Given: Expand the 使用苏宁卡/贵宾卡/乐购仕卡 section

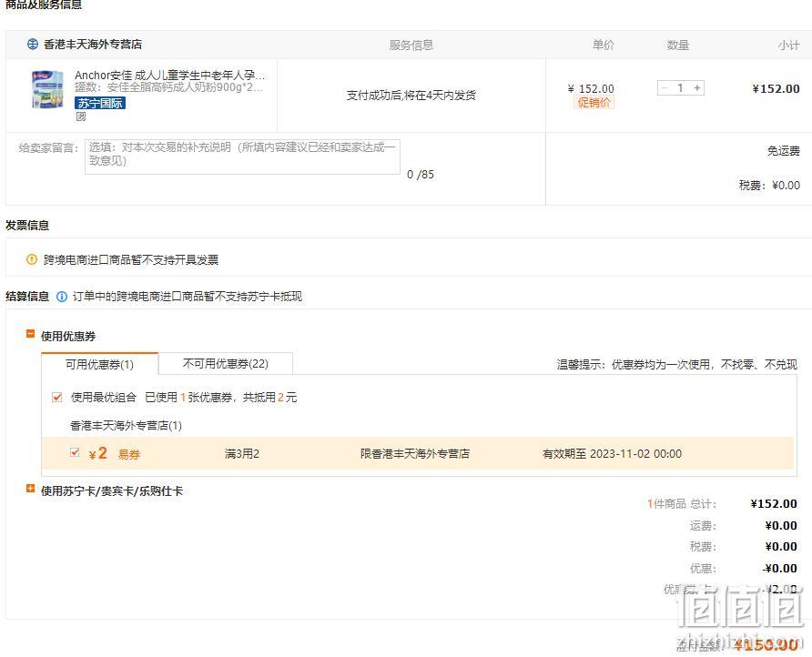Looking at the screenshot, I should (31, 489).
